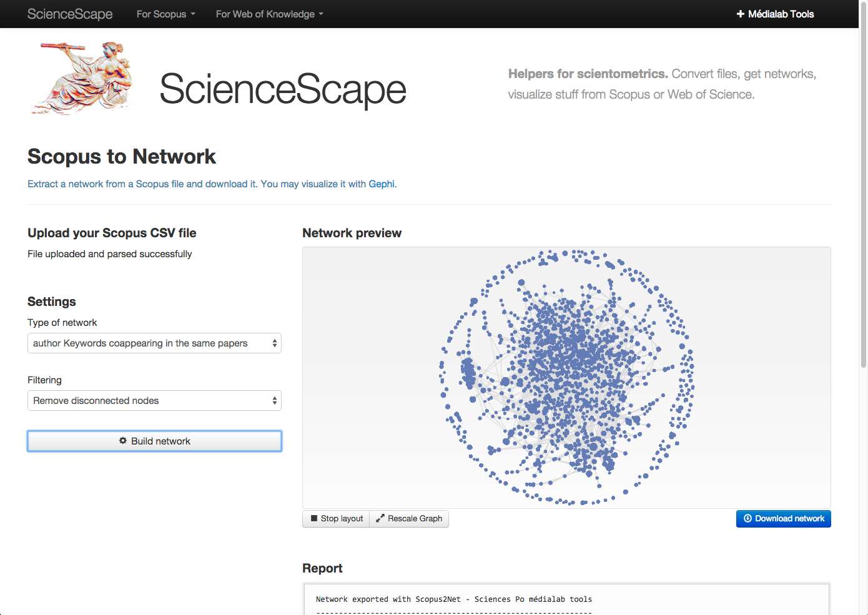Screen dimensions: 868x615
Task: Click the plus icon beside Médialab Tools
Action: click(x=741, y=14)
